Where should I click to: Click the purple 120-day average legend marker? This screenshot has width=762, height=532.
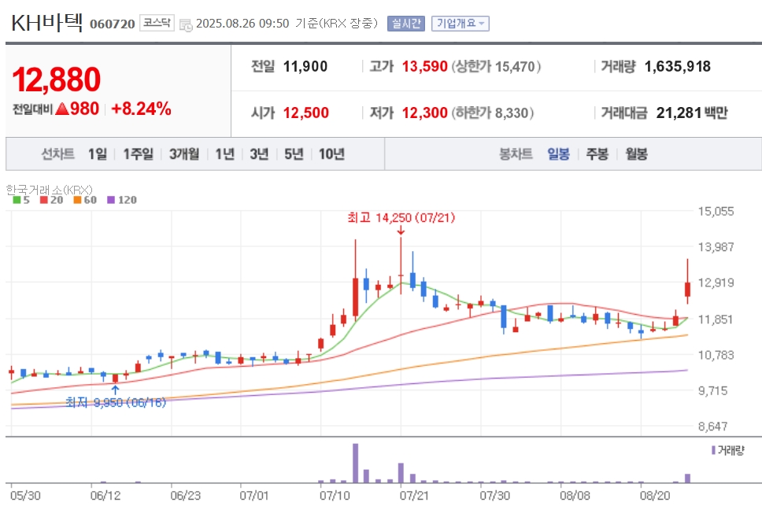point(111,200)
